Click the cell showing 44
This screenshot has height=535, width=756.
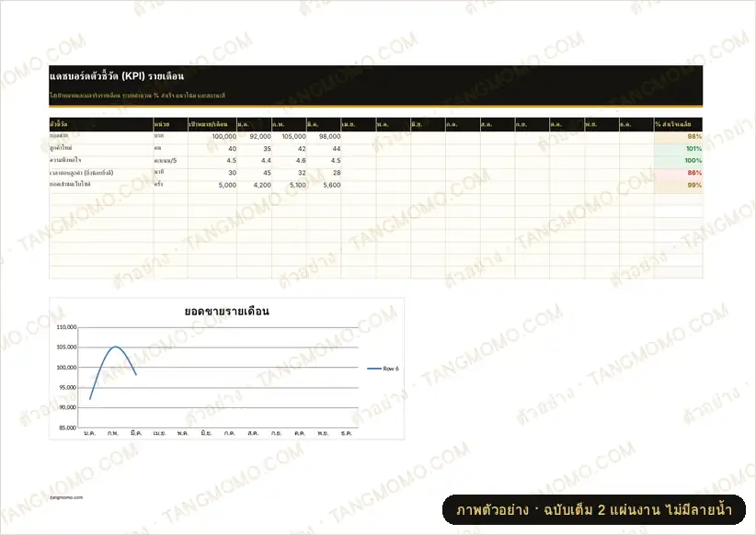click(x=324, y=149)
